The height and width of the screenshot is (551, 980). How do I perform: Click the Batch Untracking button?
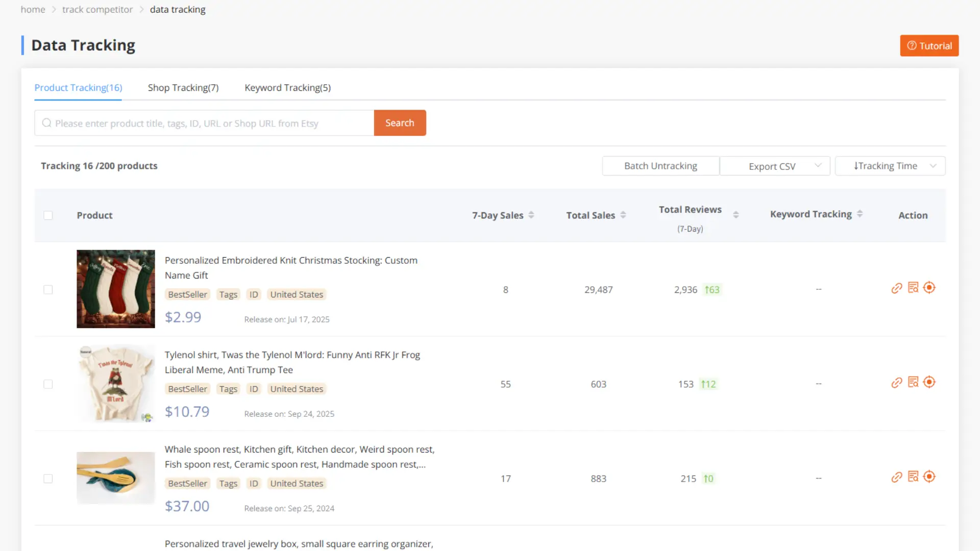pyautogui.click(x=660, y=165)
